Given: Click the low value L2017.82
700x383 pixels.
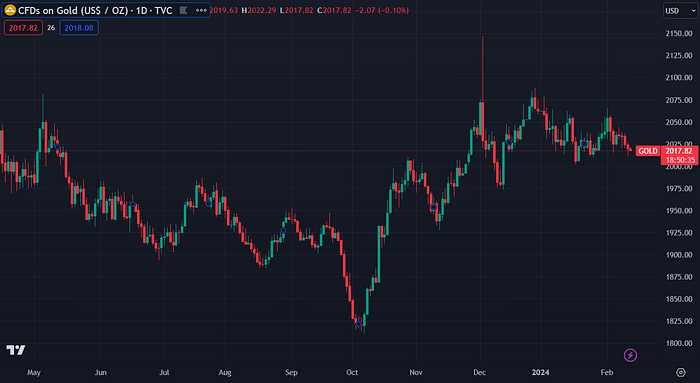Looking at the screenshot, I should pyautogui.click(x=296, y=10).
